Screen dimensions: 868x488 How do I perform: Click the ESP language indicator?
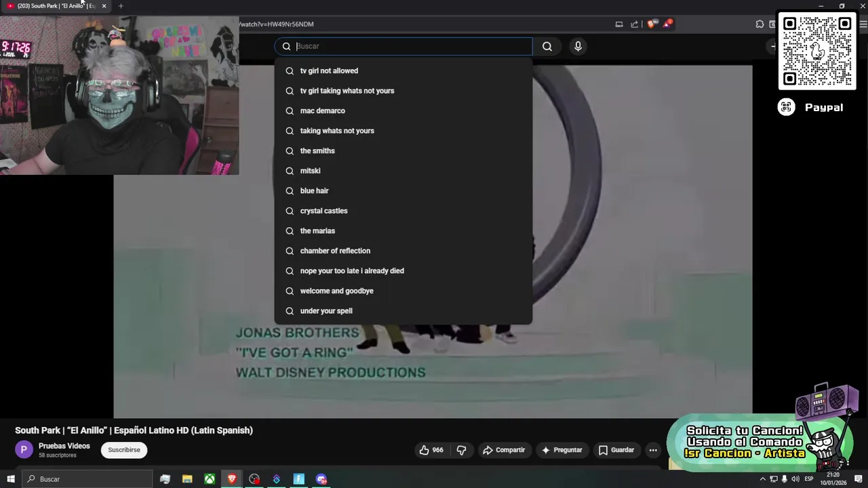(809, 479)
